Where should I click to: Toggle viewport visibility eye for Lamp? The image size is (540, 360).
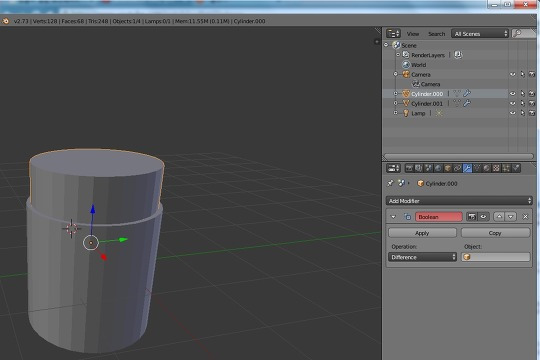click(x=512, y=113)
